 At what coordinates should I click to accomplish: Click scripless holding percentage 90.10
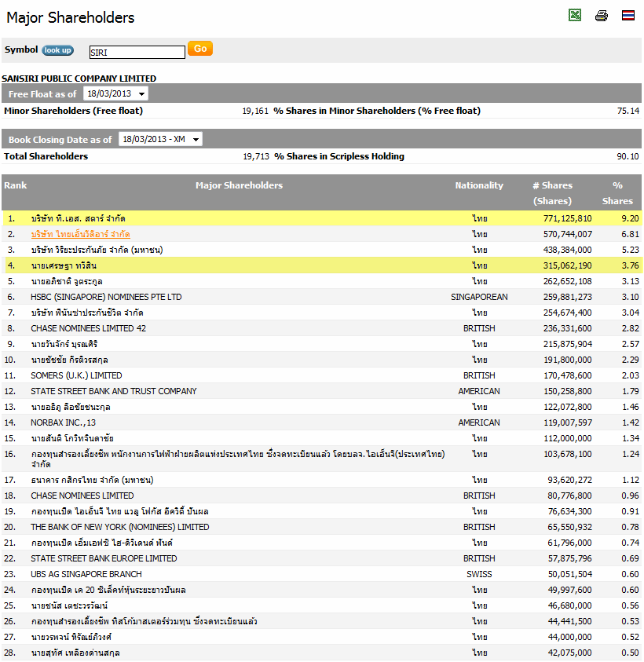point(628,156)
